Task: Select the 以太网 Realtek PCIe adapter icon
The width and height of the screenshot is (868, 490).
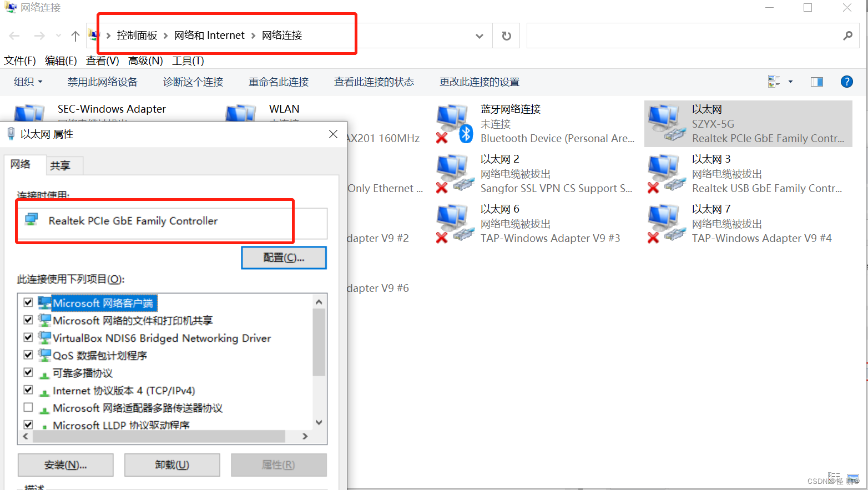Action: point(666,123)
